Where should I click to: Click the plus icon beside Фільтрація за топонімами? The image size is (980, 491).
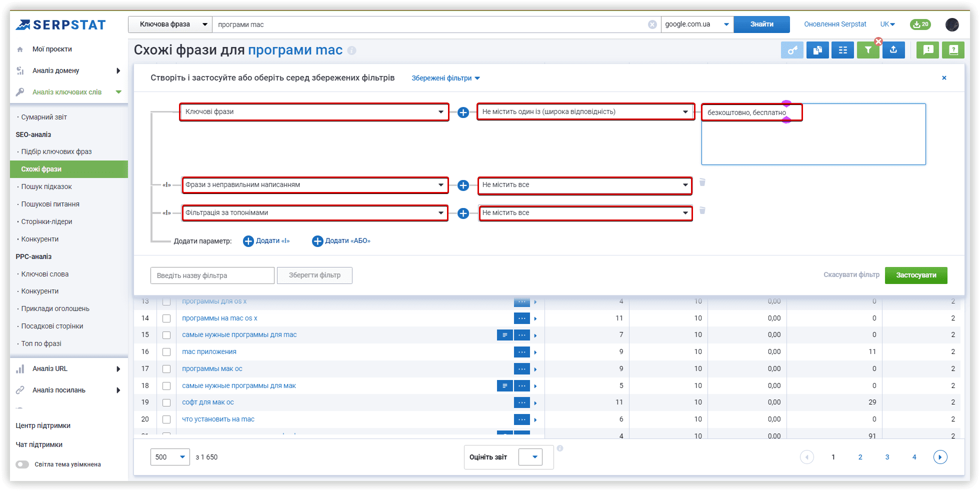463,213
